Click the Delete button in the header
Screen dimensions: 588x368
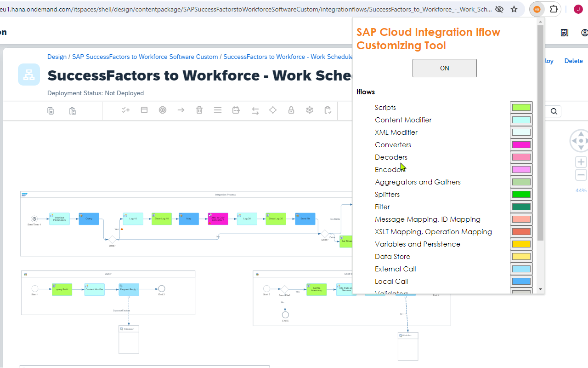click(x=573, y=61)
